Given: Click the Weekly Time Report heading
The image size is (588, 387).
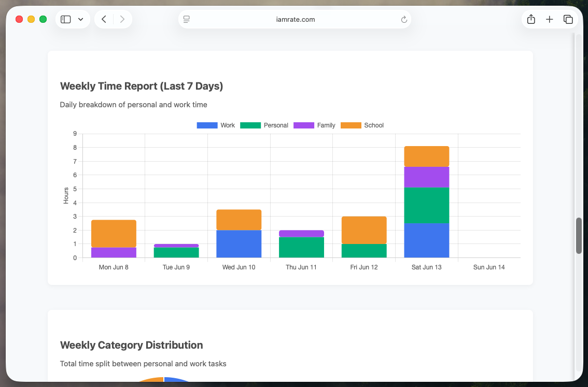Looking at the screenshot, I should point(142,86).
